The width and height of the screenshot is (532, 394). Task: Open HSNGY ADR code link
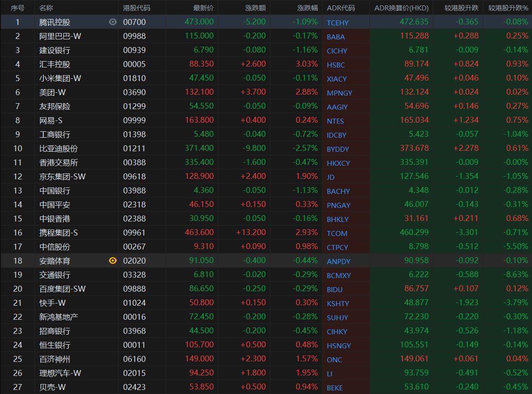pos(339,346)
